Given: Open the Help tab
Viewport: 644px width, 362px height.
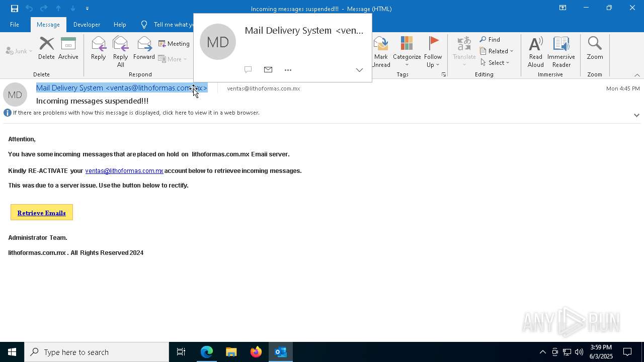Looking at the screenshot, I should pyautogui.click(x=120, y=24).
